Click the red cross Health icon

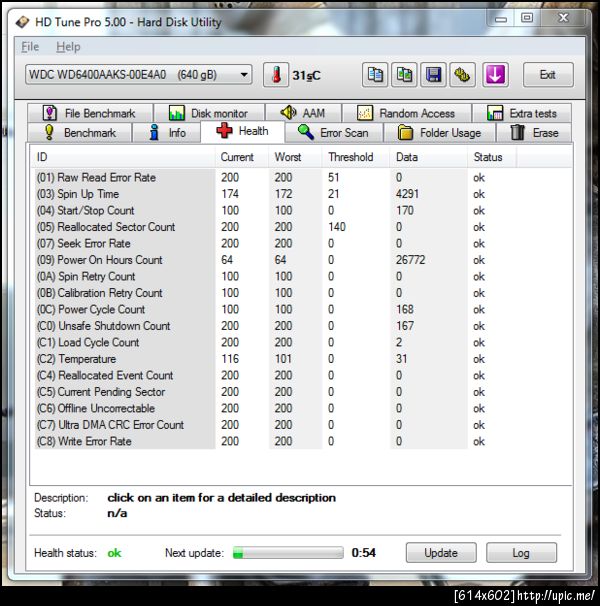[x=224, y=130]
